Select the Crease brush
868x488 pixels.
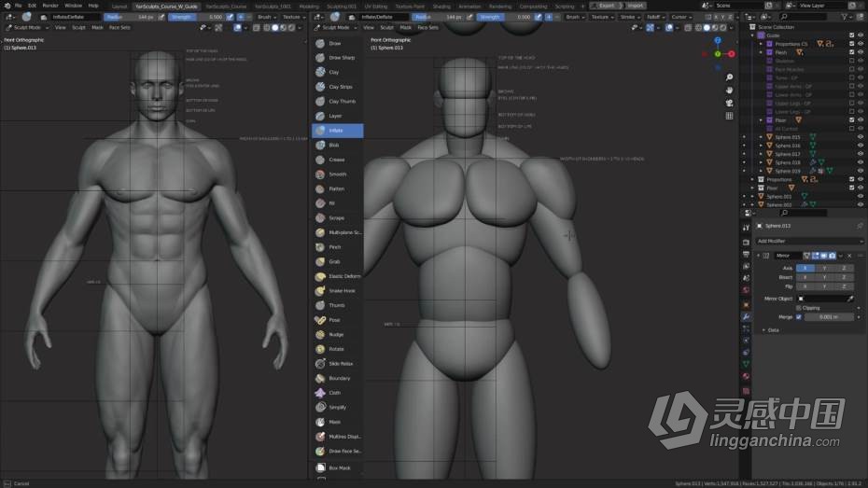337,160
